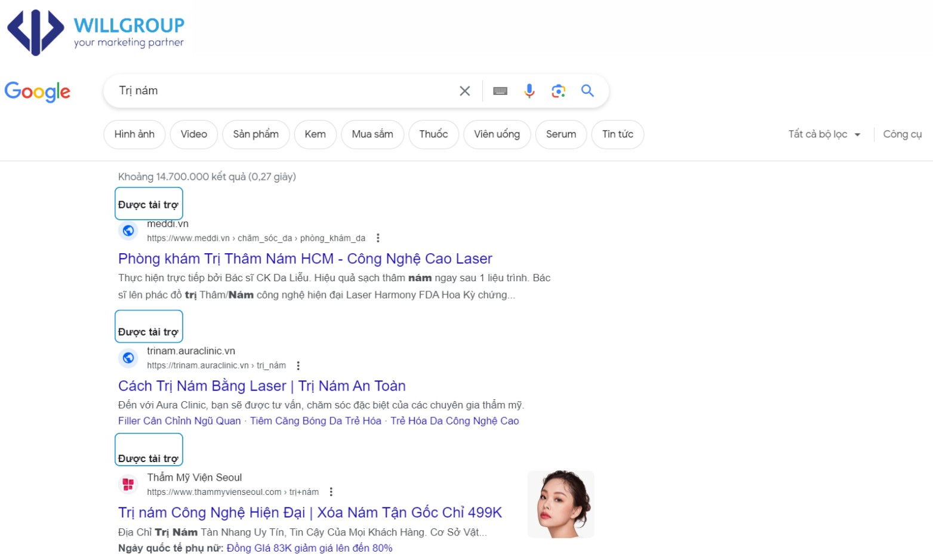
Task: Click the blue magnifier search icon
Action: [587, 91]
